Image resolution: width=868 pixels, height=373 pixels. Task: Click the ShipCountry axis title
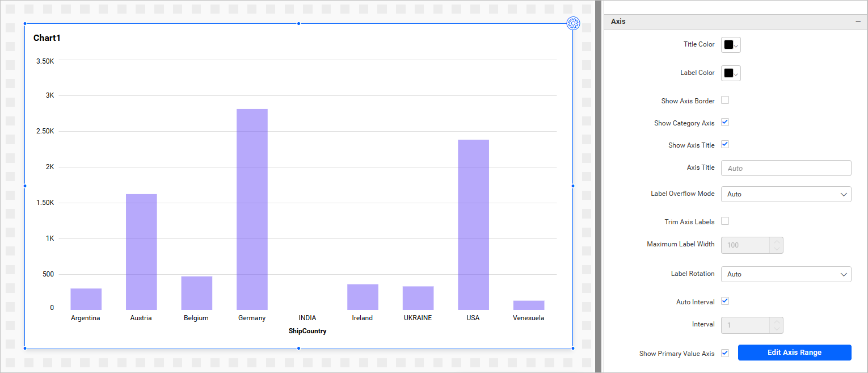pyautogui.click(x=307, y=331)
